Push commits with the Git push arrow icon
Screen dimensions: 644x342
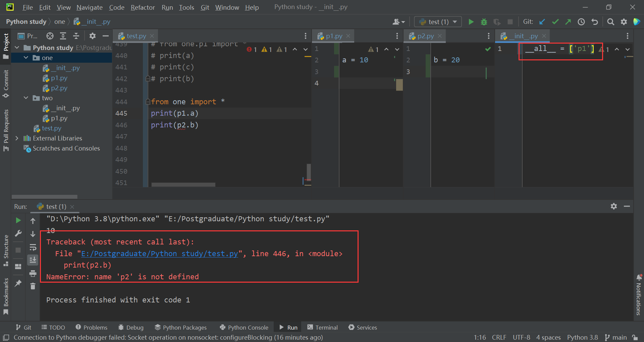pos(568,21)
